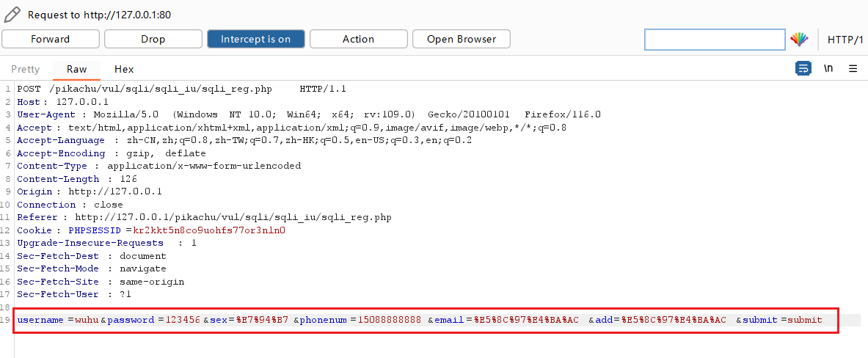Toggle the word wrap icon in editor
The image size is (868, 358).
click(803, 69)
